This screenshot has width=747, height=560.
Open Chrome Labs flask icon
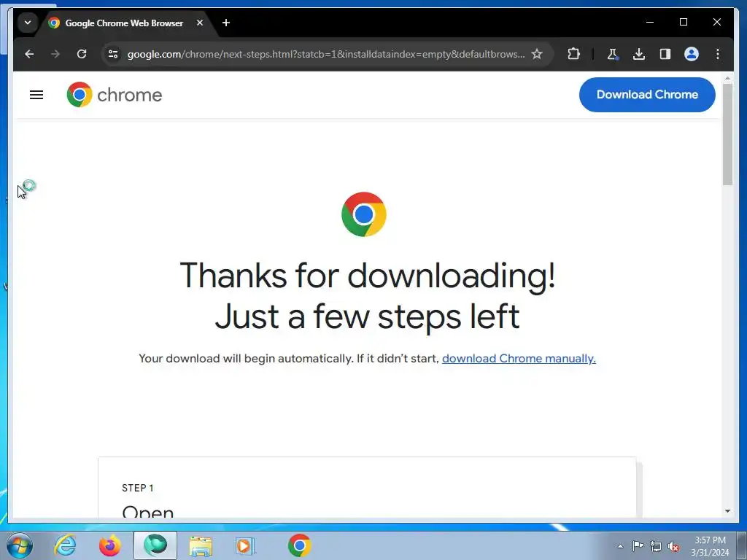[x=613, y=54]
